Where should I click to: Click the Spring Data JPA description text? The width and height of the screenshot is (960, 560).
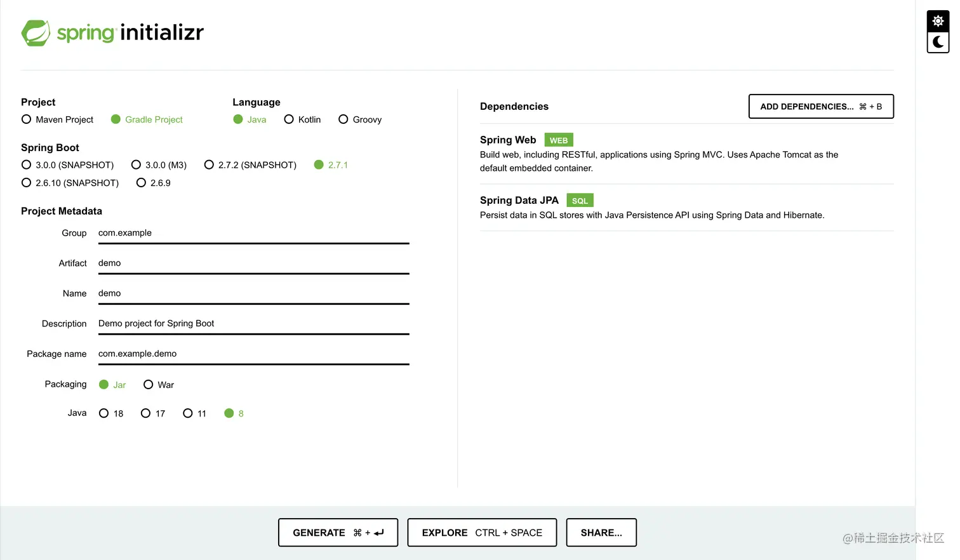(652, 215)
